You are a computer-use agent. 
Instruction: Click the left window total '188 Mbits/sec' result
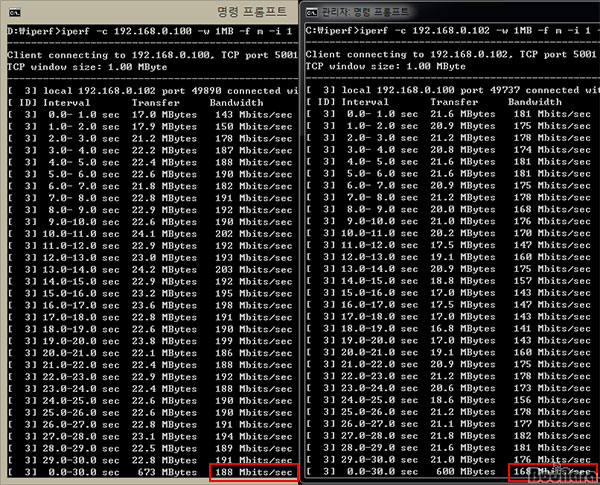[254, 473]
